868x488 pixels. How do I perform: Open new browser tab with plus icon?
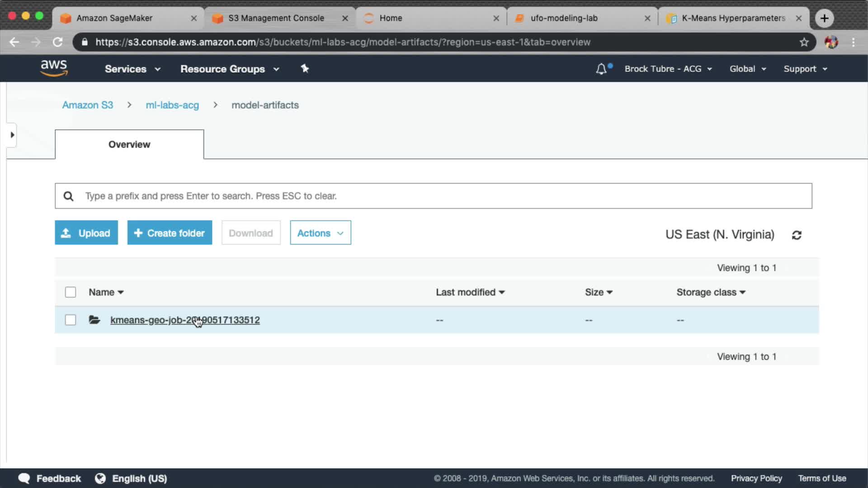tap(824, 18)
